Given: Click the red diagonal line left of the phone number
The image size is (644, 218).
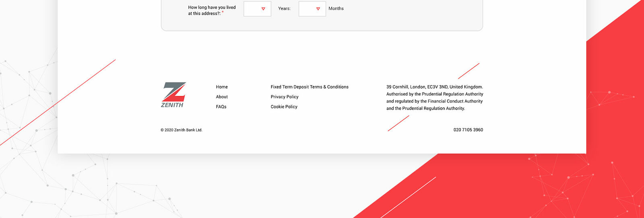Looking at the screenshot, I should click(398, 123).
